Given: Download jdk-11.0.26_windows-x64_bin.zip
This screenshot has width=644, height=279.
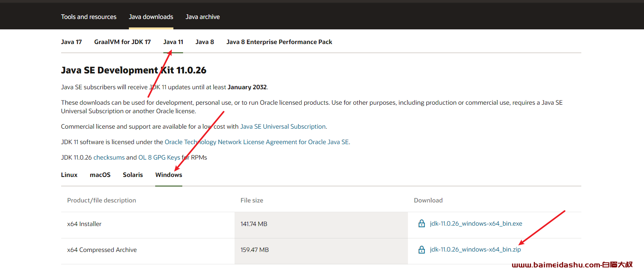Looking at the screenshot, I should point(475,250).
